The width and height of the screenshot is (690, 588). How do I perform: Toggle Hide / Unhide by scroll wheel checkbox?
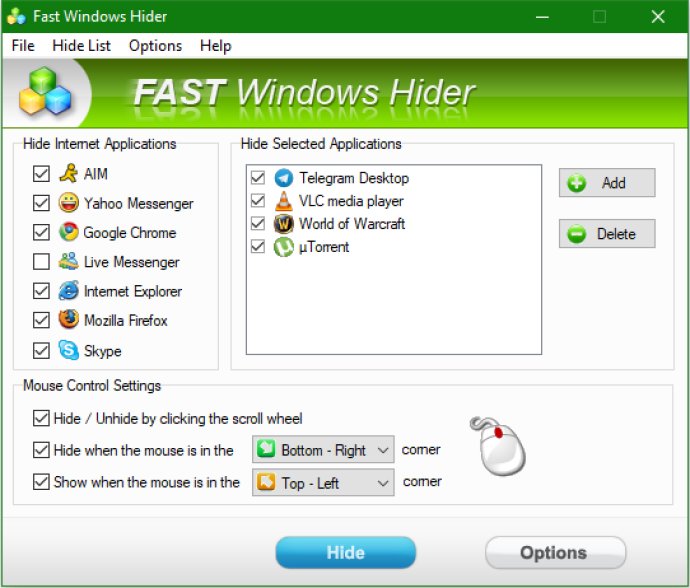pos(41,418)
